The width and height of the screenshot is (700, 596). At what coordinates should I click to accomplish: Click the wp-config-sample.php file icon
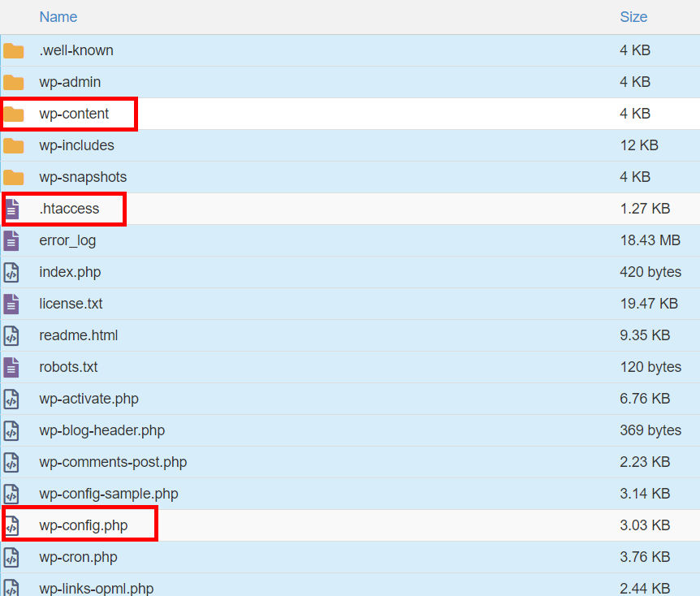pyautogui.click(x=11, y=495)
